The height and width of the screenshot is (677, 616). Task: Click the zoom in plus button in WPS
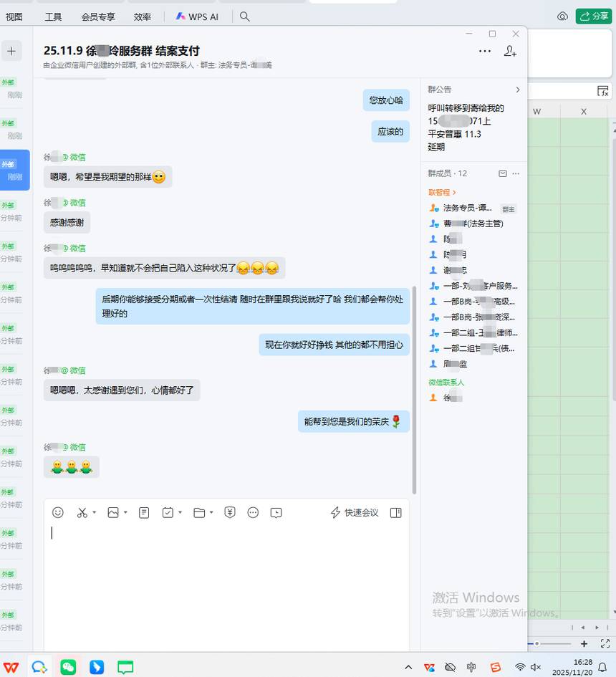[584, 644]
